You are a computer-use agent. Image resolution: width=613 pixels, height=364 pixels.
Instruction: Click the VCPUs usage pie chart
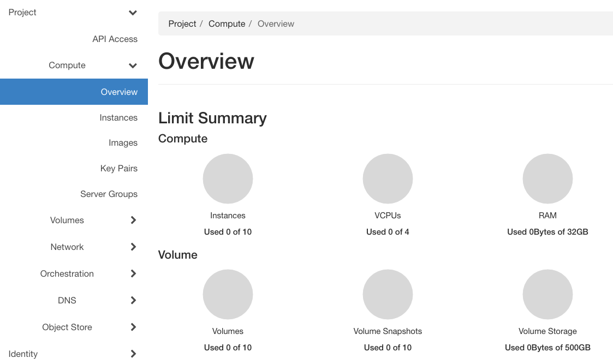[x=388, y=179]
